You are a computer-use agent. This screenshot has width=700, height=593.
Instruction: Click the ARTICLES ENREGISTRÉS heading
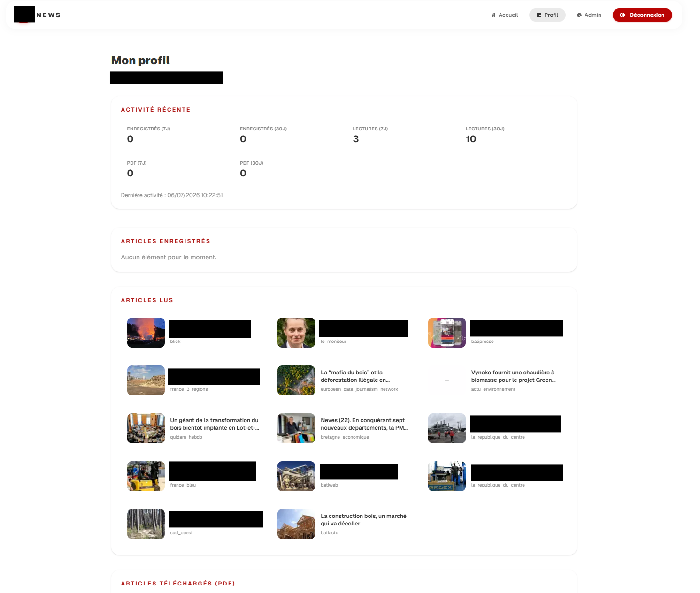click(x=165, y=241)
